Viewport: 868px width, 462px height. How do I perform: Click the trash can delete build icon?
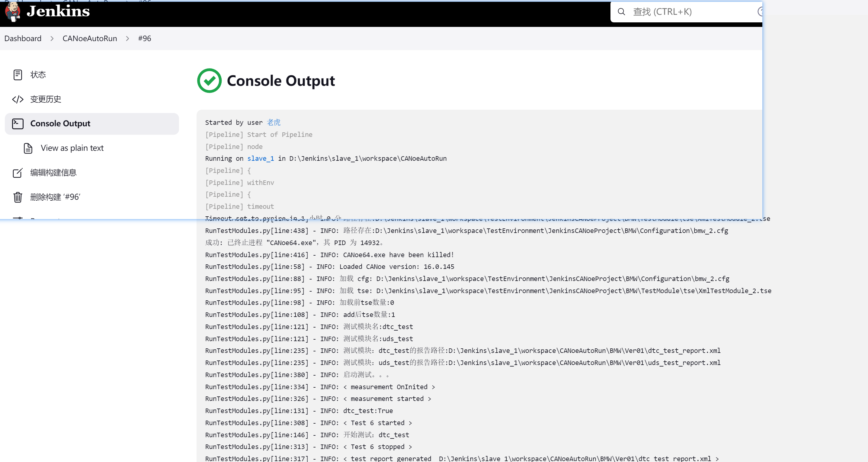(18, 197)
